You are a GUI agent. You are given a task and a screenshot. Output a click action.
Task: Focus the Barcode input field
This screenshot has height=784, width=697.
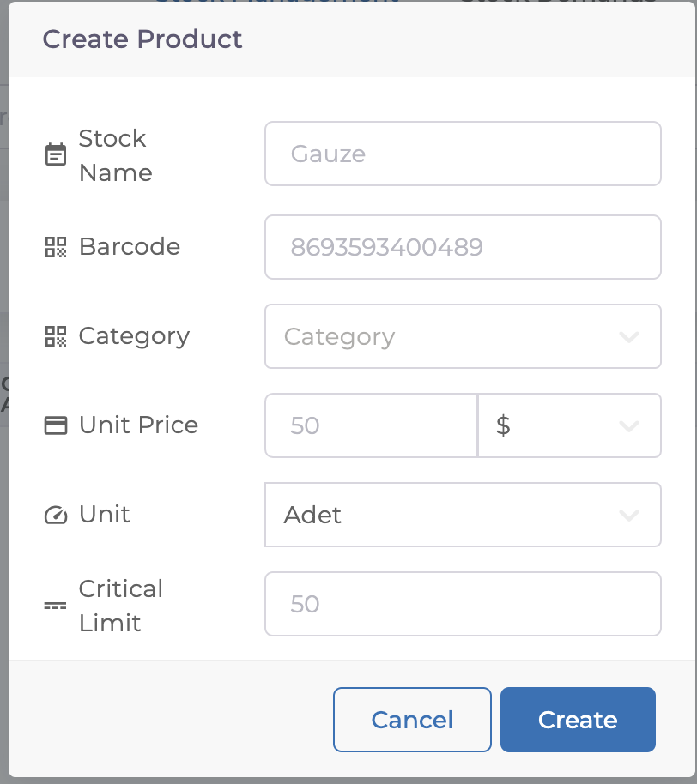[x=463, y=247]
